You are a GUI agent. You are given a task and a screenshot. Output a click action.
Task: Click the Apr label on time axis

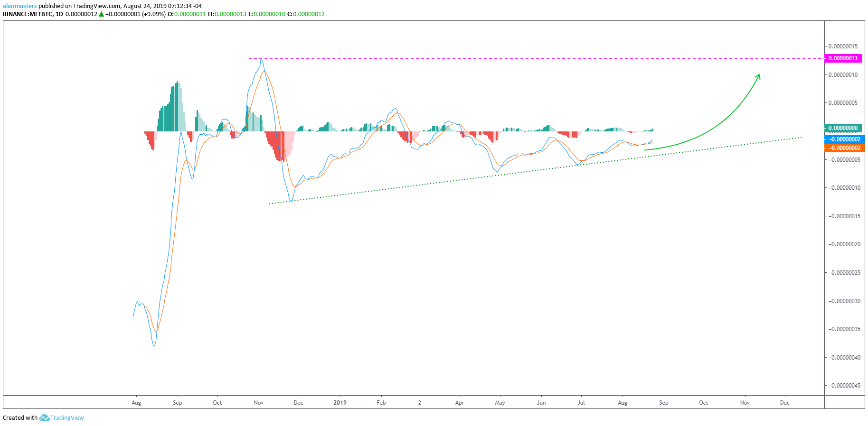pos(459,403)
